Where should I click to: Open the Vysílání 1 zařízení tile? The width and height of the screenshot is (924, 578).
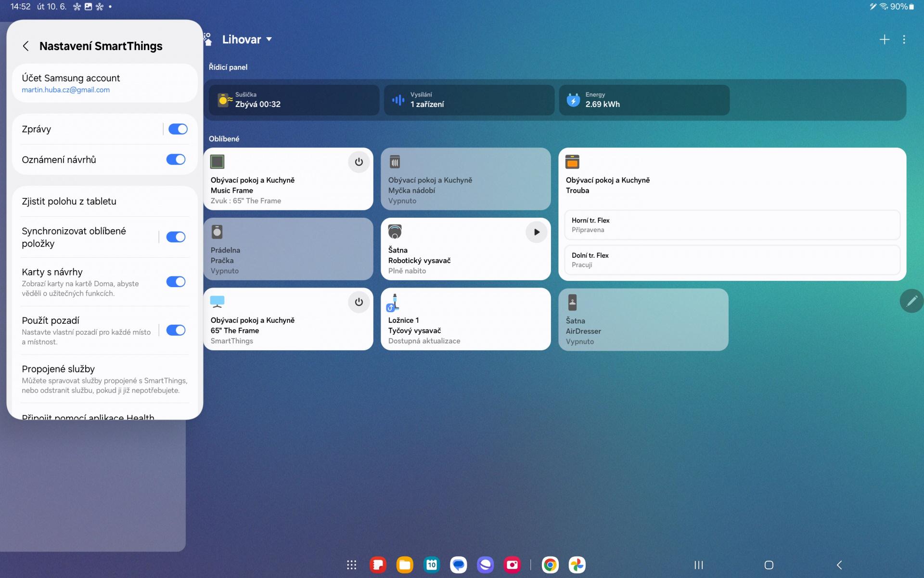[469, 100]
